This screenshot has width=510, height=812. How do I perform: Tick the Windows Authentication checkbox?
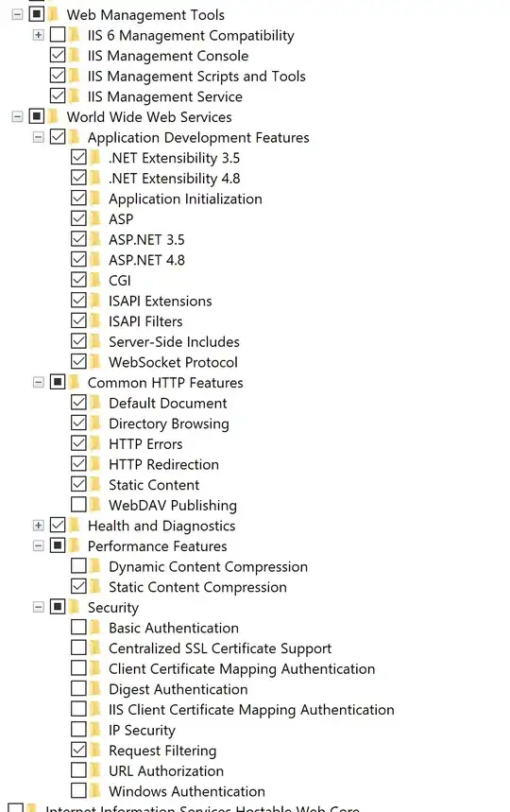[x=78, y=791]
